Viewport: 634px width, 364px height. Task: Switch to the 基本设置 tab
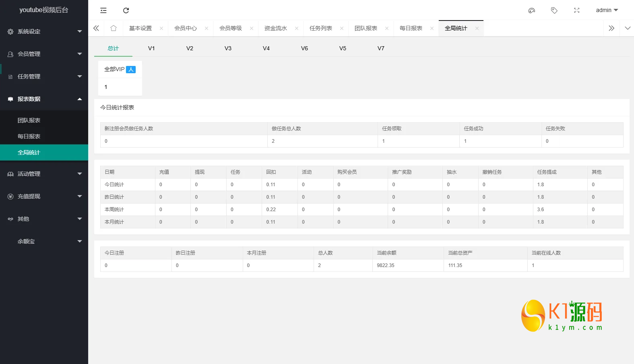coord(140,28)
